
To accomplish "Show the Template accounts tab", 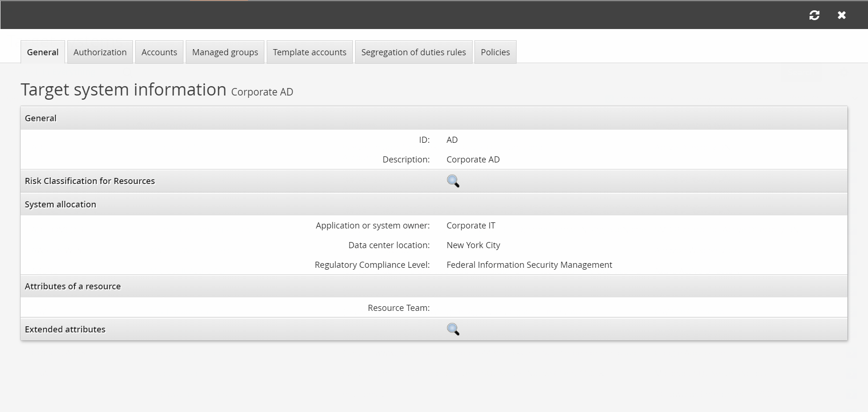I will [x=309, y=52].
